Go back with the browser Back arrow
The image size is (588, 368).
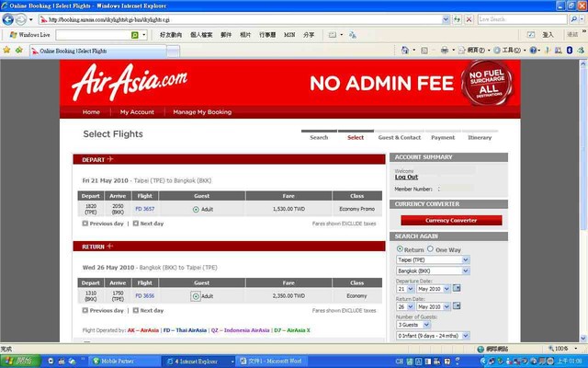click(x=8, y=19)
